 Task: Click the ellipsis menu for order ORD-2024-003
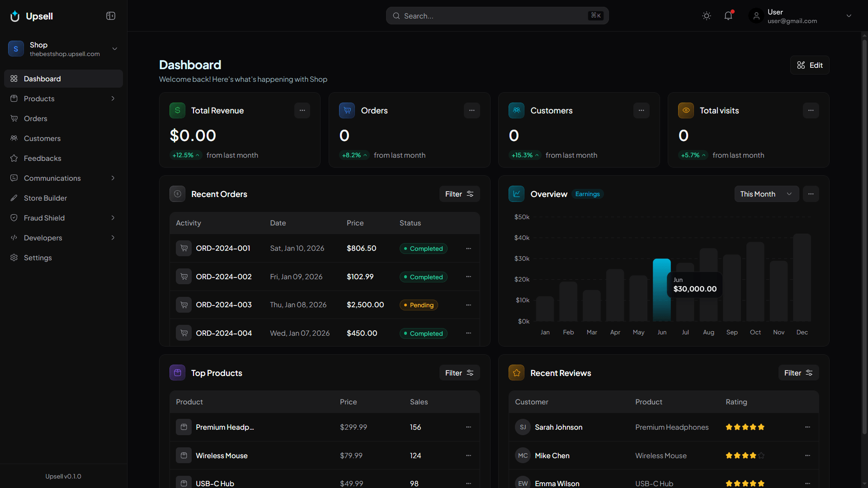point(468,305)
